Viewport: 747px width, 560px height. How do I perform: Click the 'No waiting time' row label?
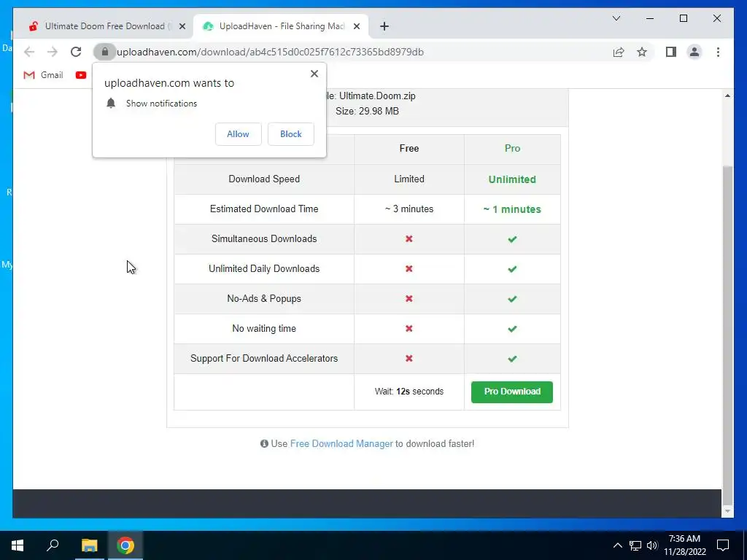tap(264, 329)
